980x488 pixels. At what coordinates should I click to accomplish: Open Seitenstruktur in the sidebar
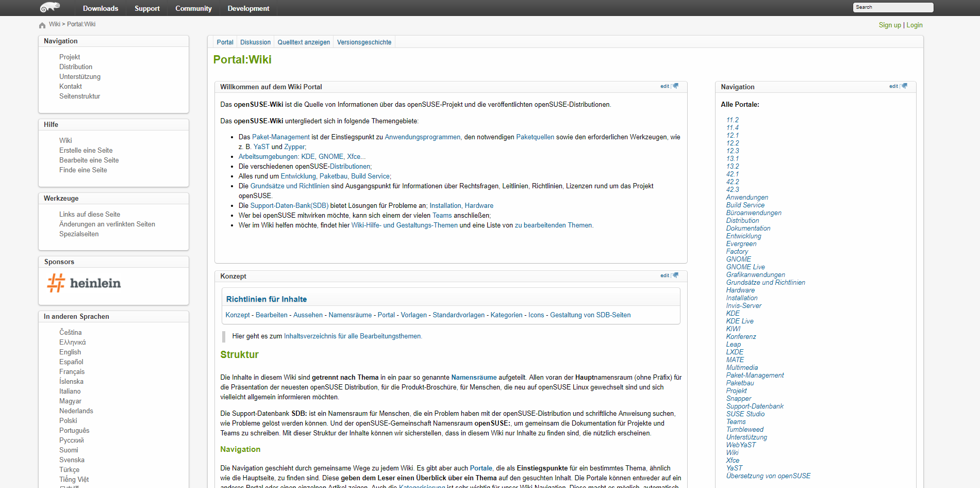[x=79, y=96]
